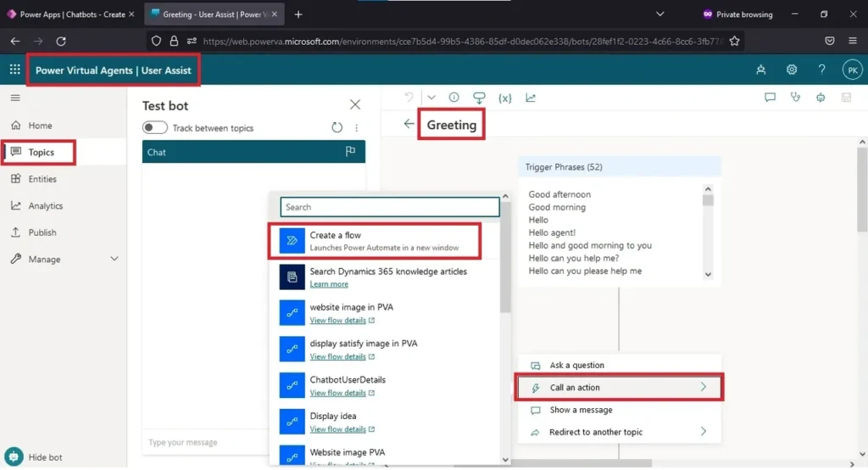Click the undo icon in authoring toolbar
The image size is (868, 470).
(x=409, y=98)
